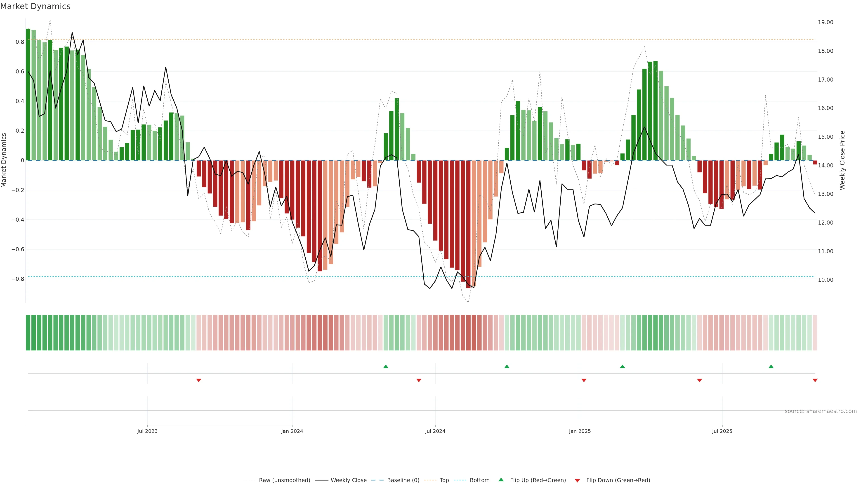Click the Flip Down legend triangle icon
The height and width of the screenshot is (488, 868).
pos(577,481)
